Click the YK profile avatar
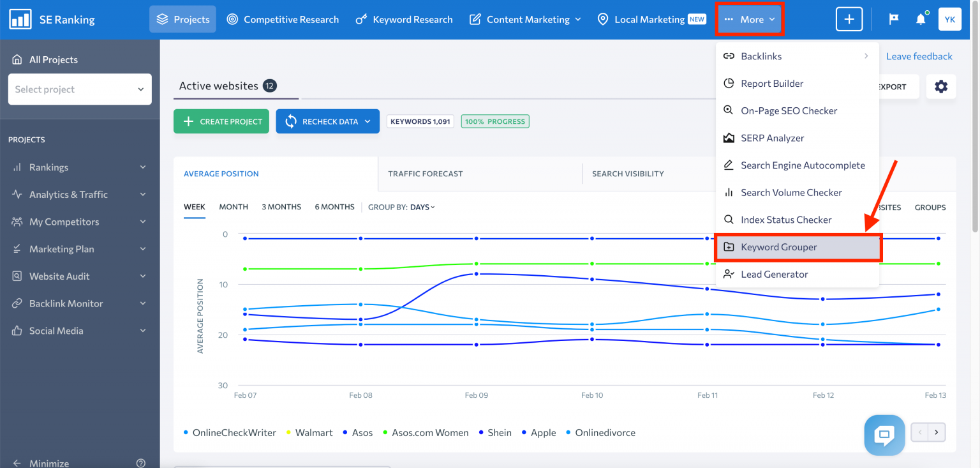Image resolution: width=980 pixels, height=468 pixels. pyautogui.click(x=950, y=19)
